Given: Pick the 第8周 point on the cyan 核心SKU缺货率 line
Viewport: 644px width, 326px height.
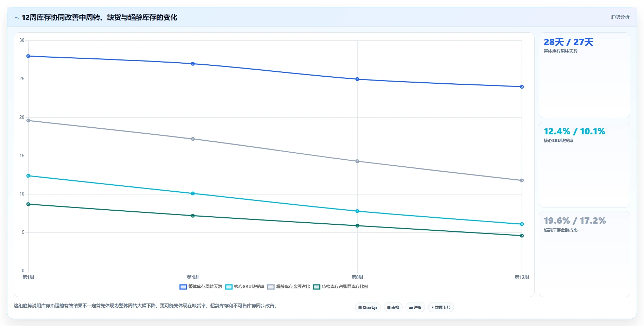Looking at the screenshot, I should pyautogui.click(x=357, y=211).
